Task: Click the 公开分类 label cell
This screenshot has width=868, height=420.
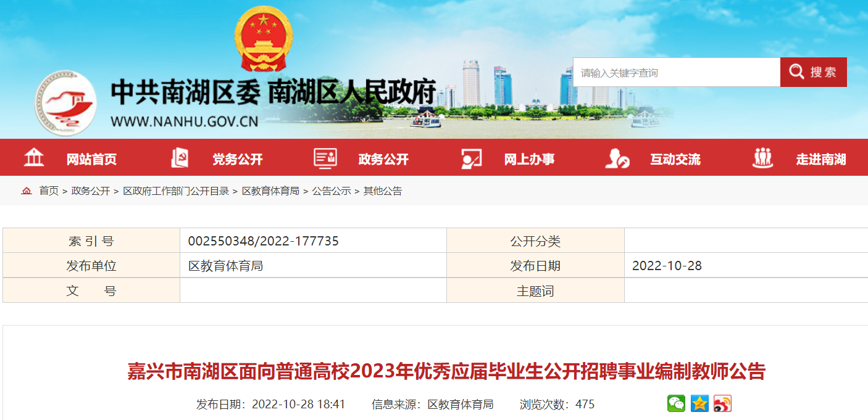Action: pos(535,241)
